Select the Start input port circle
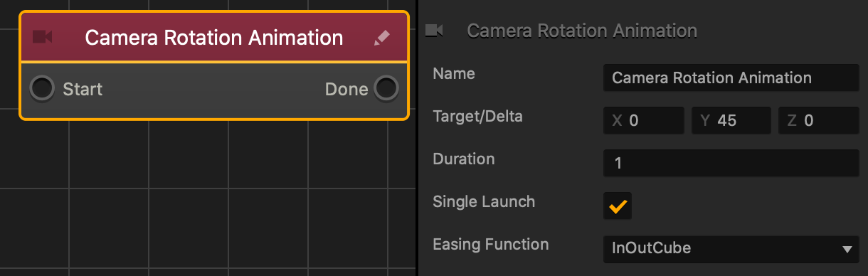This screenshot has height=276, width=868. (x=42, y=89)
